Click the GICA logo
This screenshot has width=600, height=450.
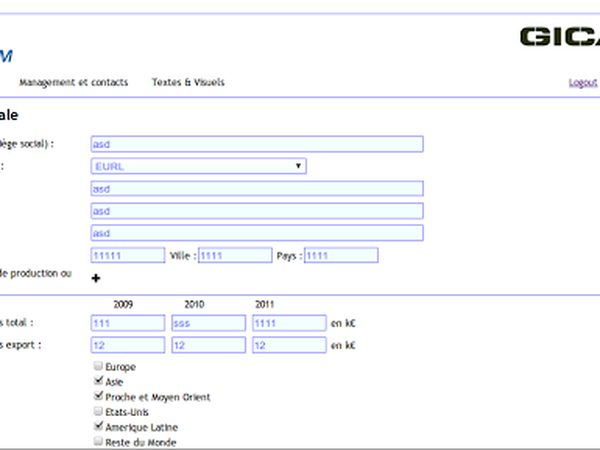point(560,37)
